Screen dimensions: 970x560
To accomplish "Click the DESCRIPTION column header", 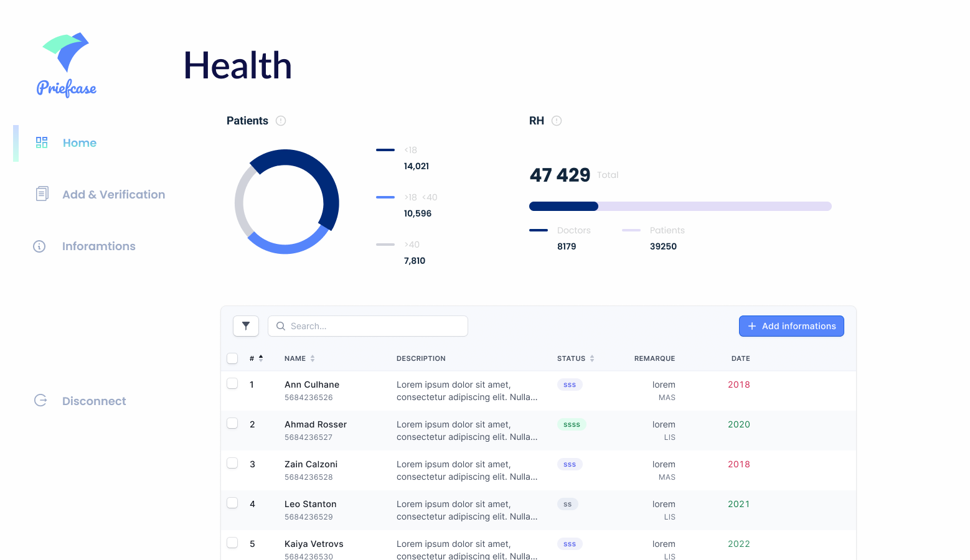I will coord(421,358).
